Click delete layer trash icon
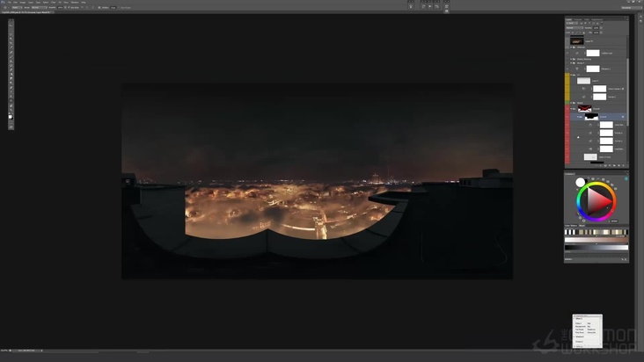This screenshot has width=644, height=362. pyautogui.click(x=623, y=166)
